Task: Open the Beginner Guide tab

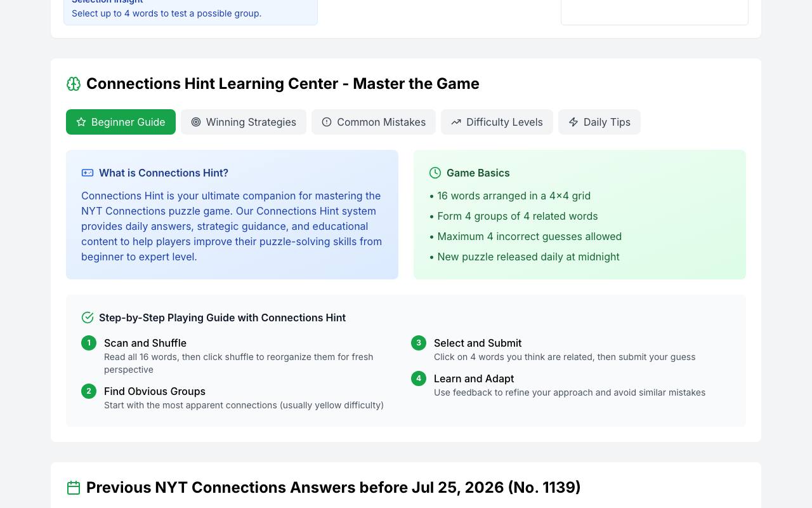Action: click(x=121, y=122)
